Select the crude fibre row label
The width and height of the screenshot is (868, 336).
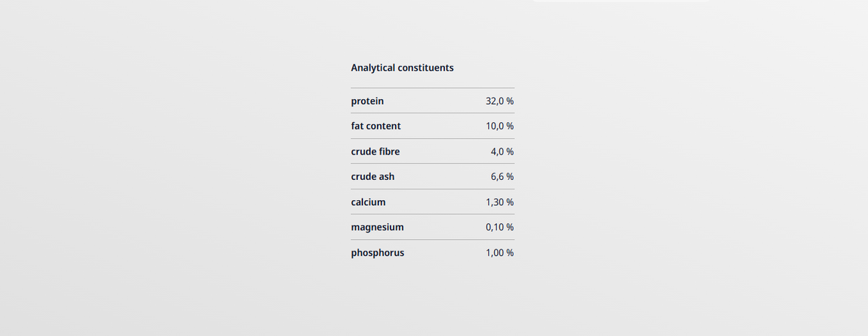[375, 152]
